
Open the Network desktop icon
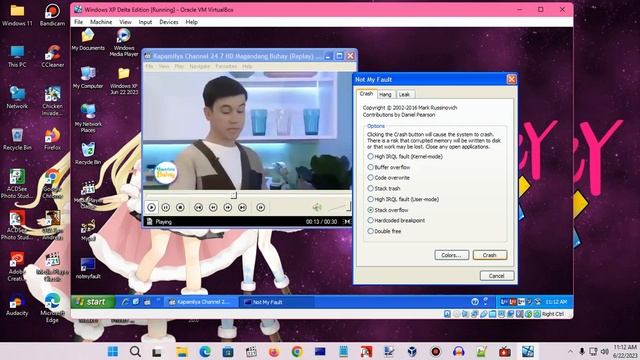17,98
